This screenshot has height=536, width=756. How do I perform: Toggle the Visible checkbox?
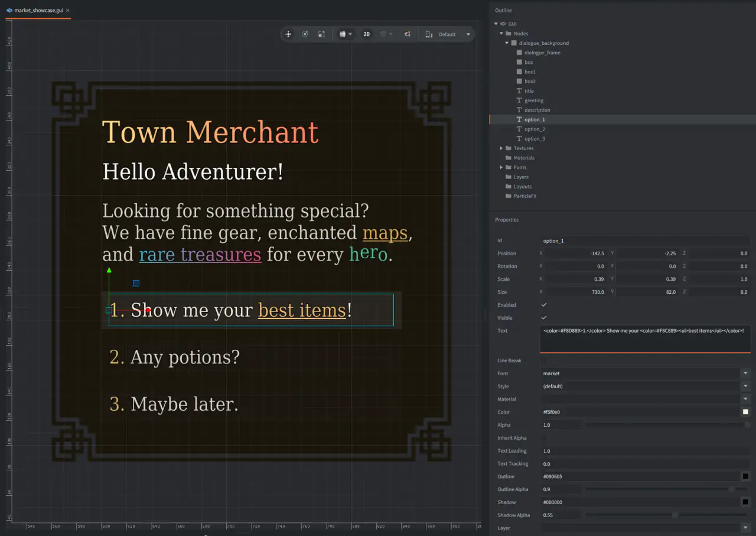tap(544, 318)
